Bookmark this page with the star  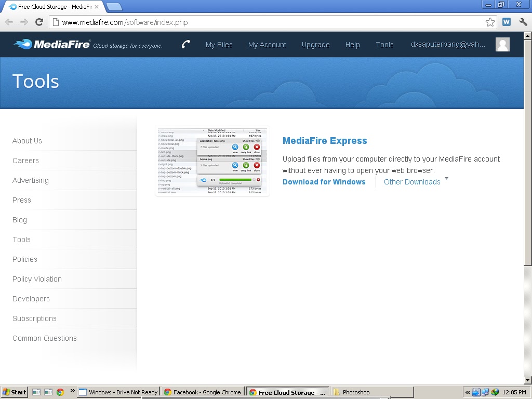(x=490, y=22)
